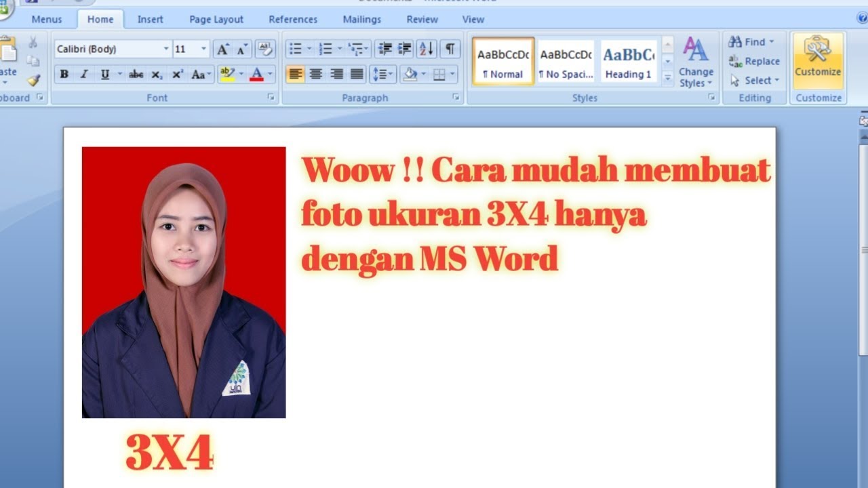Click the Replace button
Screen dimensions: 868x488
point(753,61)
